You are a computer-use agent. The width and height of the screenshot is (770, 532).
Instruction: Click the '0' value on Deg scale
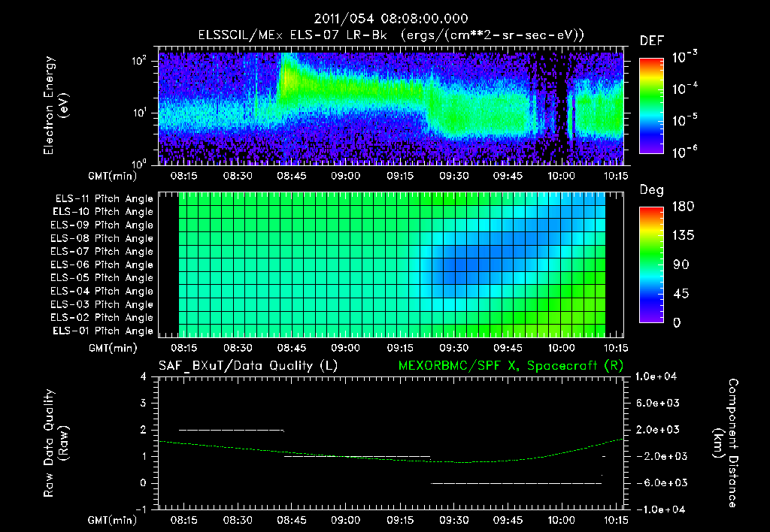point(678,323)
